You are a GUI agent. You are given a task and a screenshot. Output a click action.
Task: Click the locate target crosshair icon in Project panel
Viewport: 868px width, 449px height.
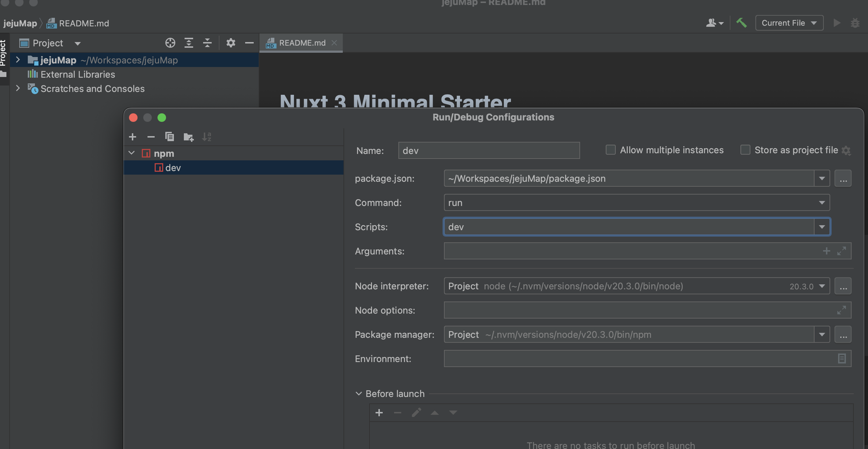170,43
